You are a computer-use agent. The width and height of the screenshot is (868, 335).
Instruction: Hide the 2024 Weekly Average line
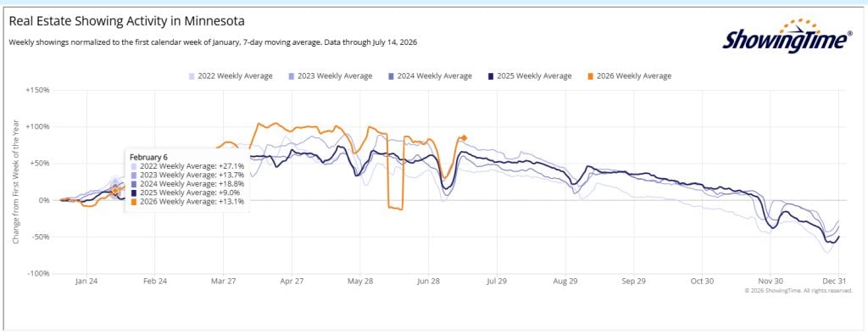(430, 75)
